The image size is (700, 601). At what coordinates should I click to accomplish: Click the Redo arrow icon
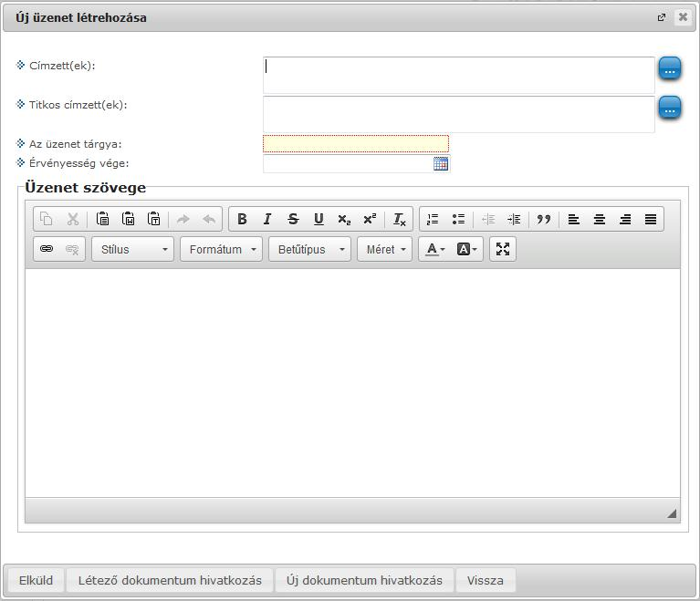[x=183, y=219]
